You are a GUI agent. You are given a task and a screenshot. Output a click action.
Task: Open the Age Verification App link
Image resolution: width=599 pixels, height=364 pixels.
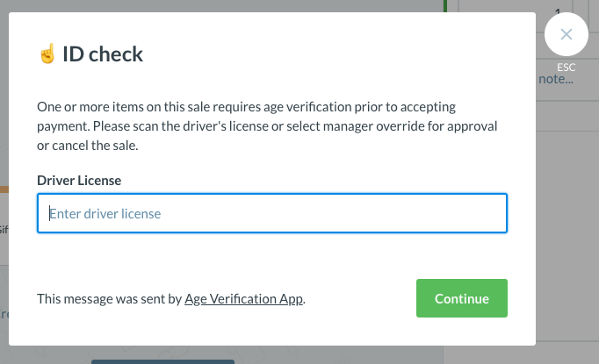[x=244, y=298]
